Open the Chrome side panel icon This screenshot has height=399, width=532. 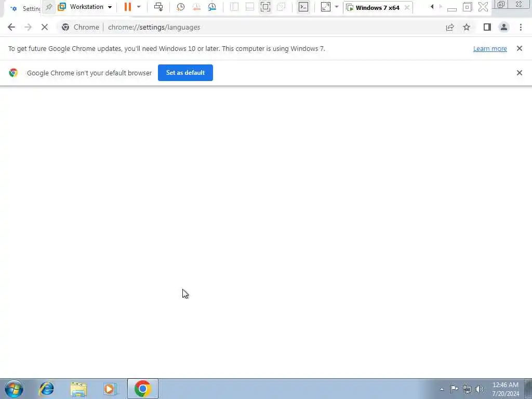(x=487, y=27)
